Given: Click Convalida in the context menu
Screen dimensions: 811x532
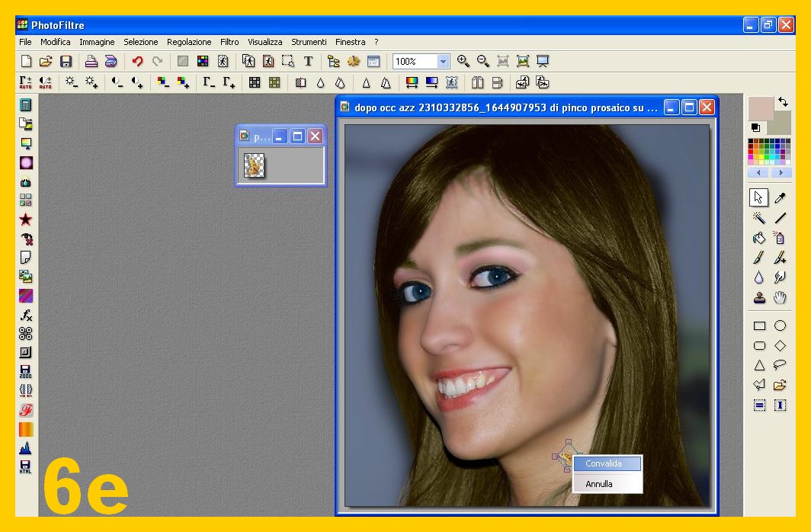Looking at the screenshot, I should [604, 463].
